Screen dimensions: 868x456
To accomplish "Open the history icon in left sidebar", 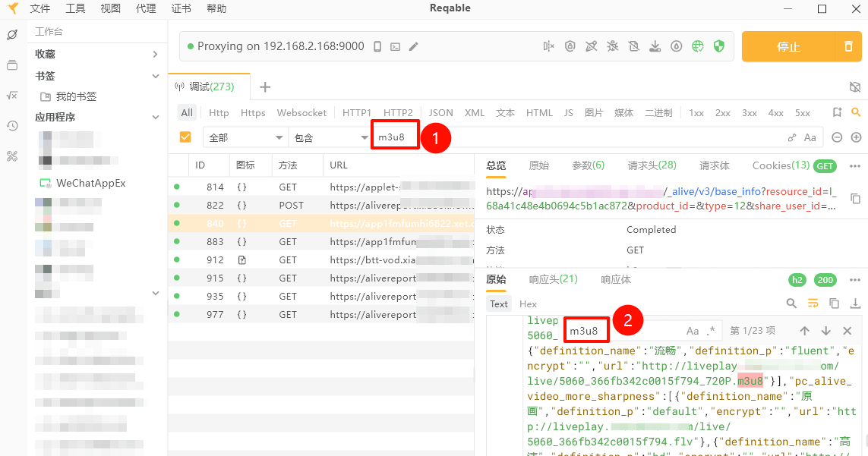I will [x=12, y=126].
